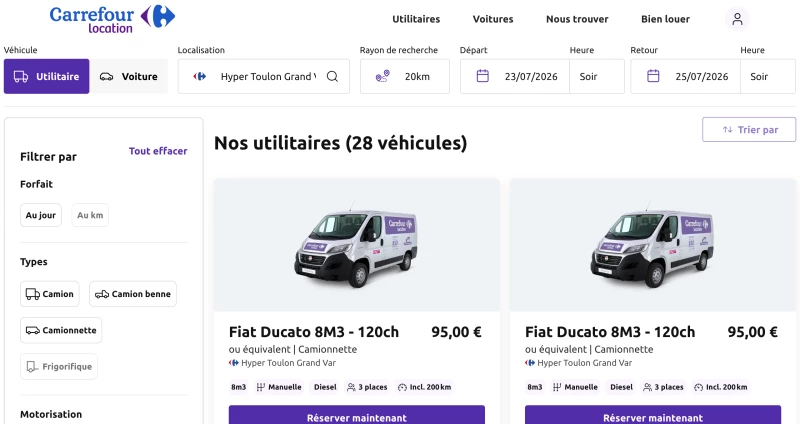
Task: Click the search magnifier in Localisation field
Action: pyautogui.click(x=332, y=77)
